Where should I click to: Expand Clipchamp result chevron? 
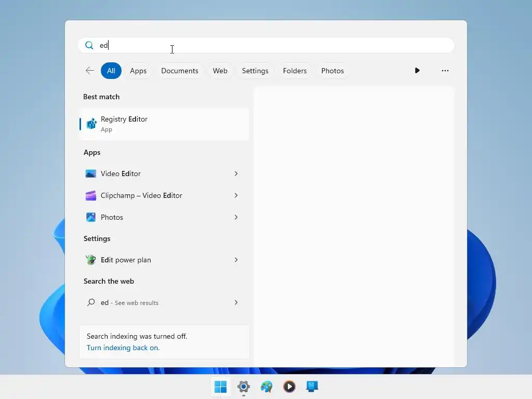point(236,195)
